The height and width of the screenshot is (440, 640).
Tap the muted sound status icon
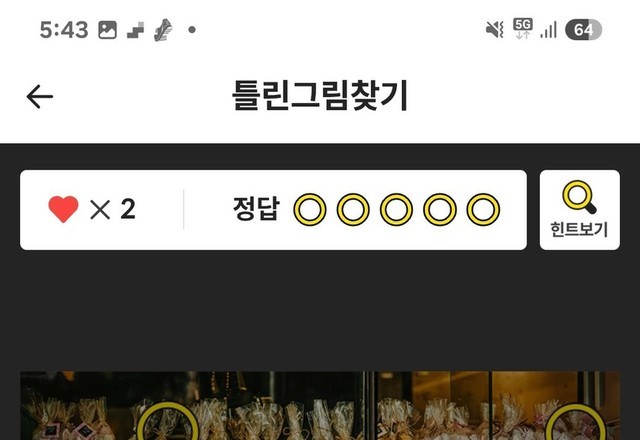point(494,29)
